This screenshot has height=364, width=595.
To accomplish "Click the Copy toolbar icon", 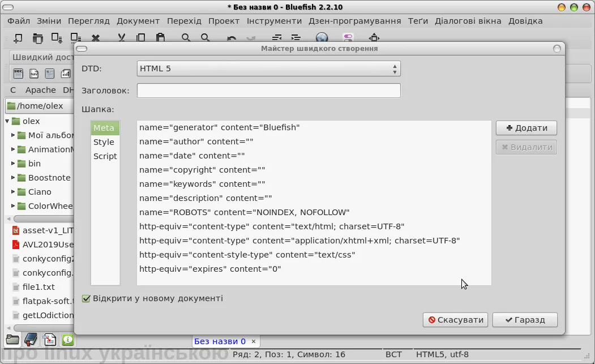I will (141, 37).
